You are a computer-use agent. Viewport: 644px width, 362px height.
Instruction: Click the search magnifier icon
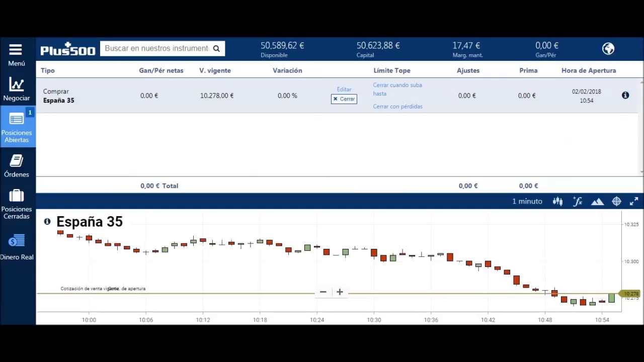[216, 48]
